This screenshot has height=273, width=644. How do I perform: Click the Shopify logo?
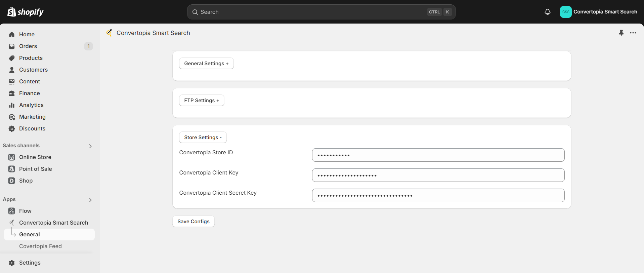coord(26,12)
